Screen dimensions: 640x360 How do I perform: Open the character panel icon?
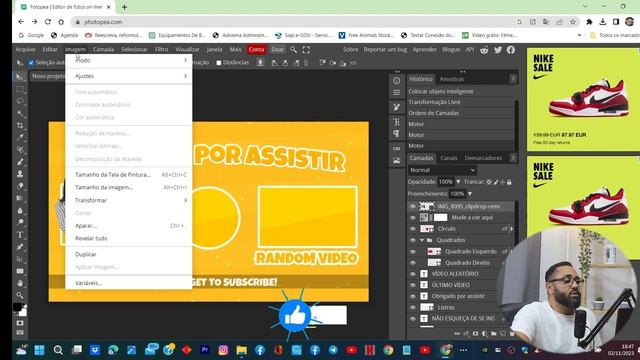click(x=396, y=122)
